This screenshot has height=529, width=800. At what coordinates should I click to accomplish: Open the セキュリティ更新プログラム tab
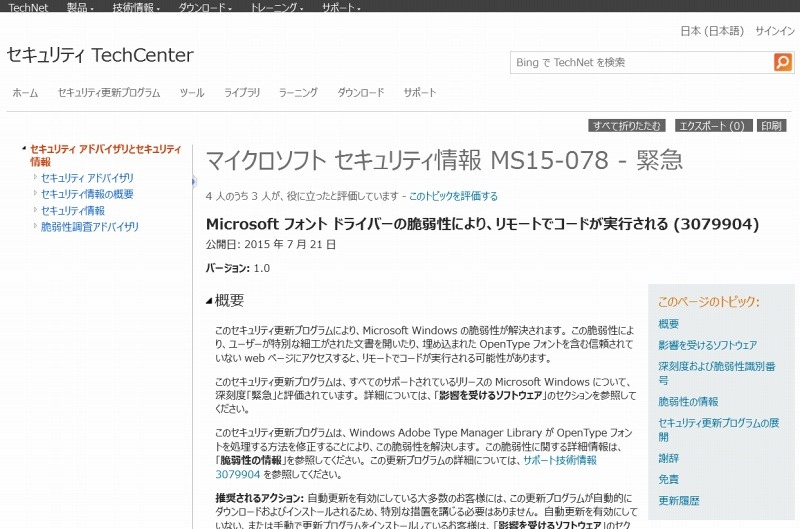click(x=109, y=93)
